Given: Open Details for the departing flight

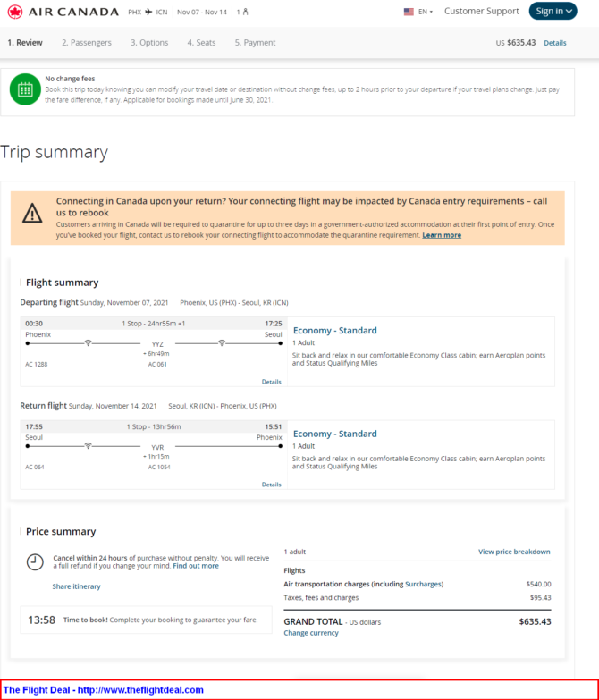Looking at the screenshot, I should pyautogui.click(x=272, y=382).
